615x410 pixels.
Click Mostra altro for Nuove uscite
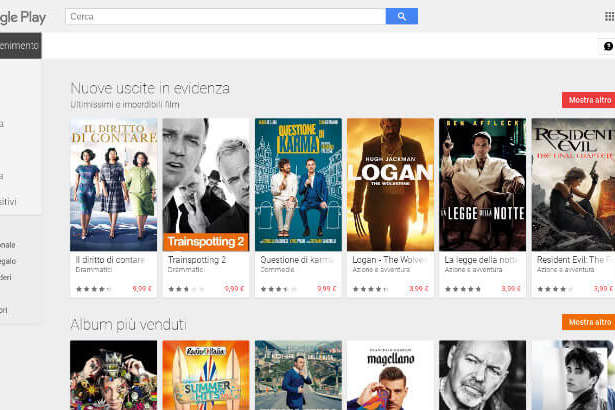[588, 100]
